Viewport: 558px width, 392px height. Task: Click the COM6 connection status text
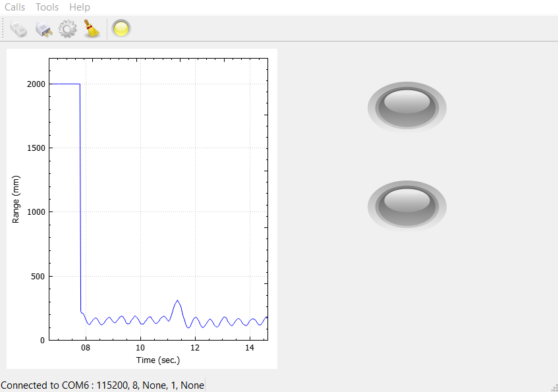pos(102,385)
